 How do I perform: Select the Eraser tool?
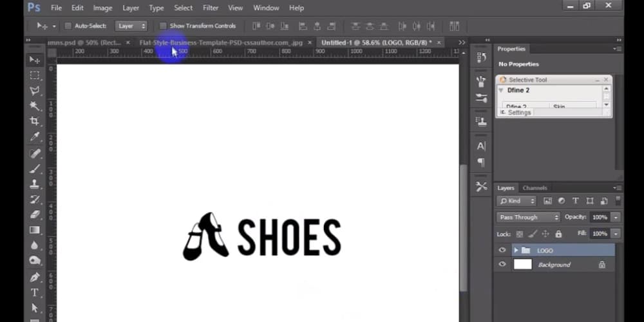35,214
